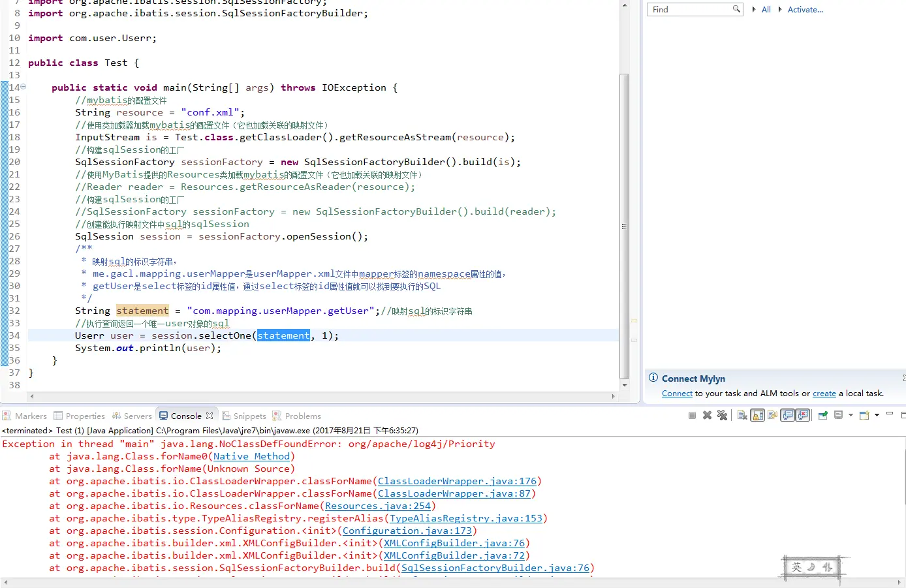This screenshot has height=588, width=906.
Task: Collapse the main method fold at line 14
Action: (x=23, y=86)
